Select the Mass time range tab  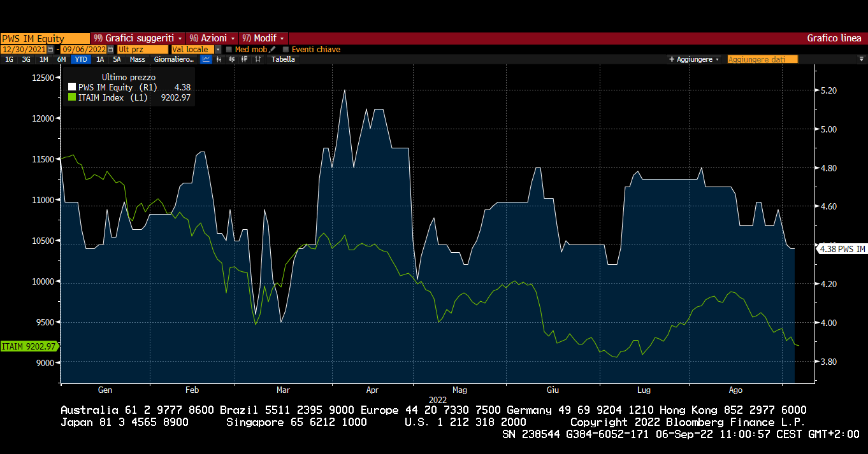pyautogui.click(x=137, y=59)
